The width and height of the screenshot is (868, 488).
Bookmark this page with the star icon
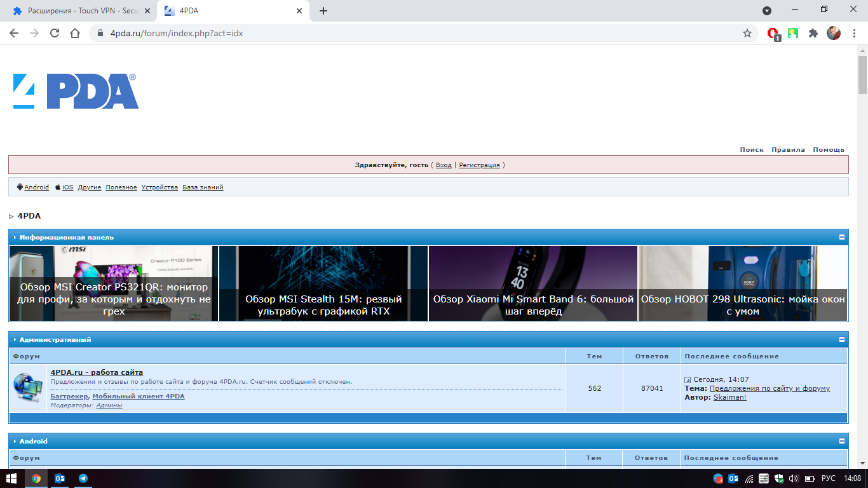747,33
